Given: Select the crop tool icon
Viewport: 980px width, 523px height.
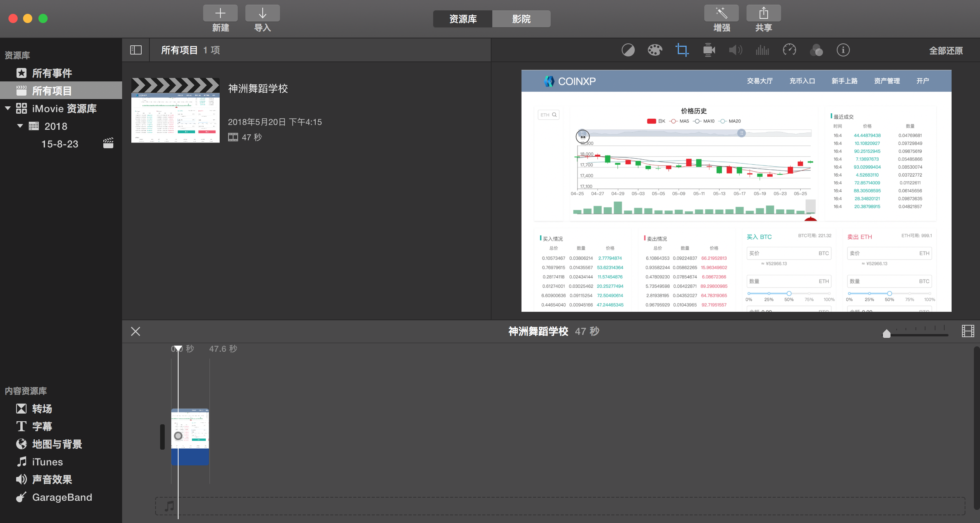Looking at the screenshot, I should pyautogui.click(x=682, y=50).
